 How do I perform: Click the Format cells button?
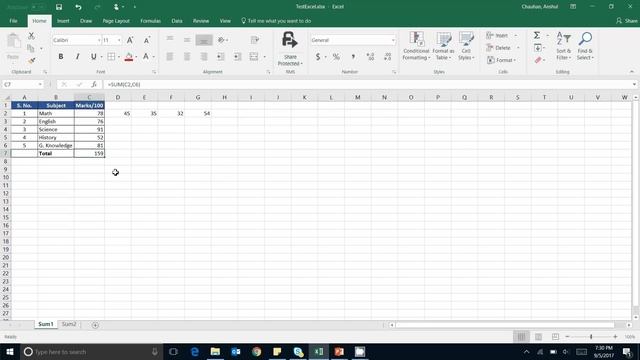tap(501, 60)
